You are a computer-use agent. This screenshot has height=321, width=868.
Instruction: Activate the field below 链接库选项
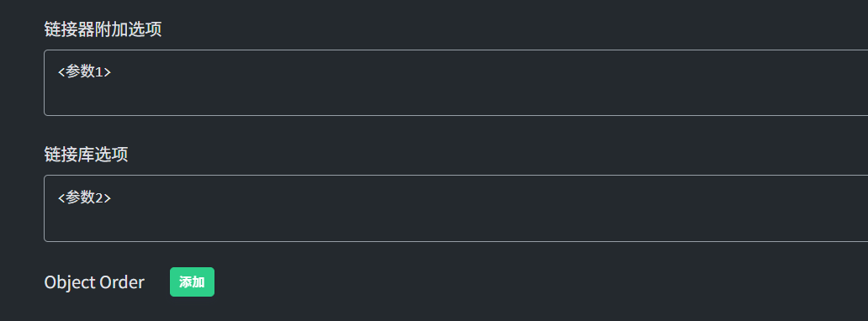pos(456,208)
